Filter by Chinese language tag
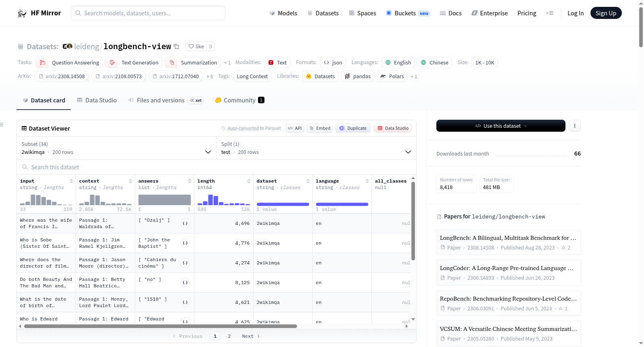 click(435, 62)
